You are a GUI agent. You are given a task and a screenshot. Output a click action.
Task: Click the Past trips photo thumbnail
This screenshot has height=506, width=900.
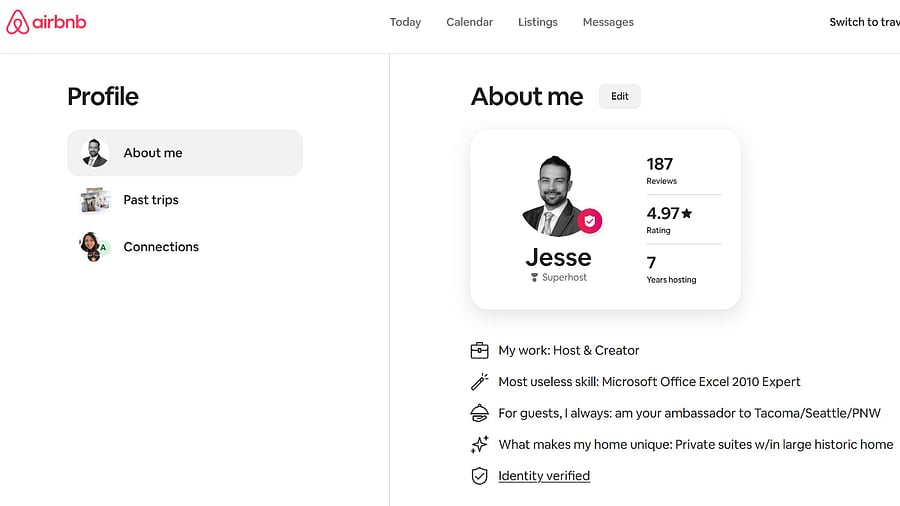(95, 200)
